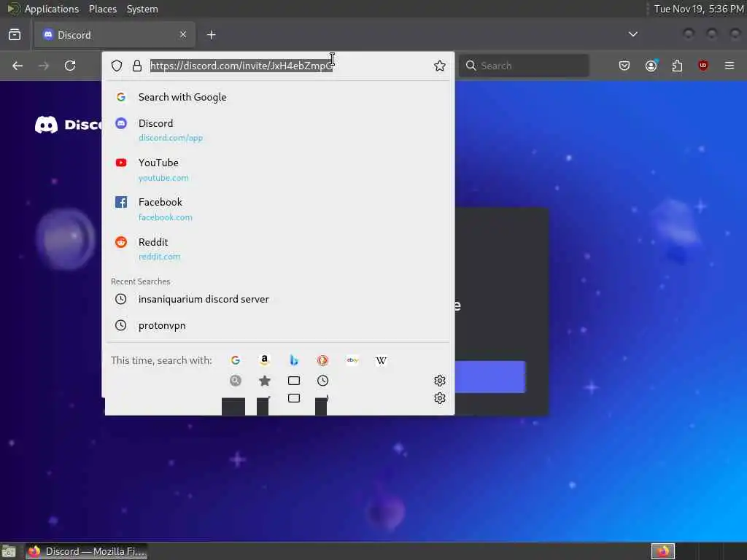Select the Discord browser tab

point(115,35)
